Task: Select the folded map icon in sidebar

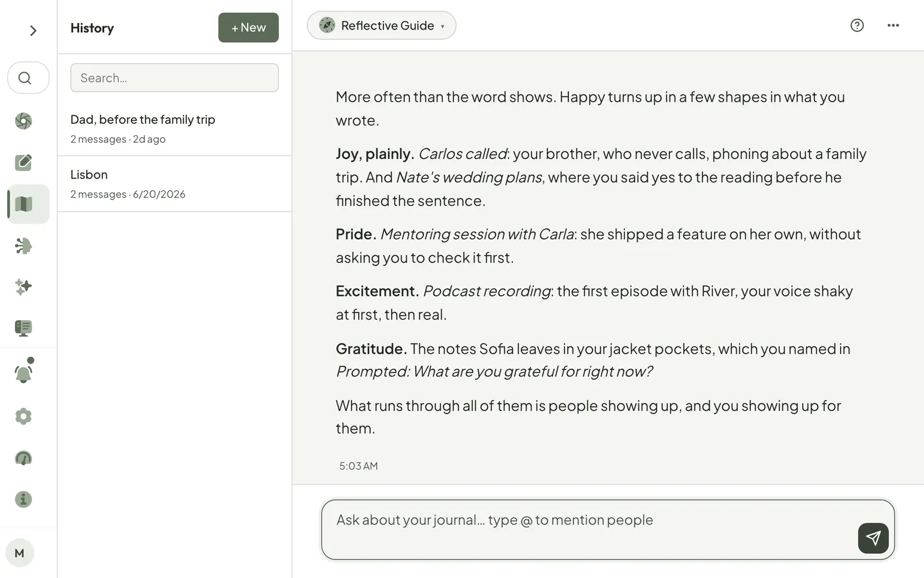Action: pyautogui.click(x=28, y=204)
